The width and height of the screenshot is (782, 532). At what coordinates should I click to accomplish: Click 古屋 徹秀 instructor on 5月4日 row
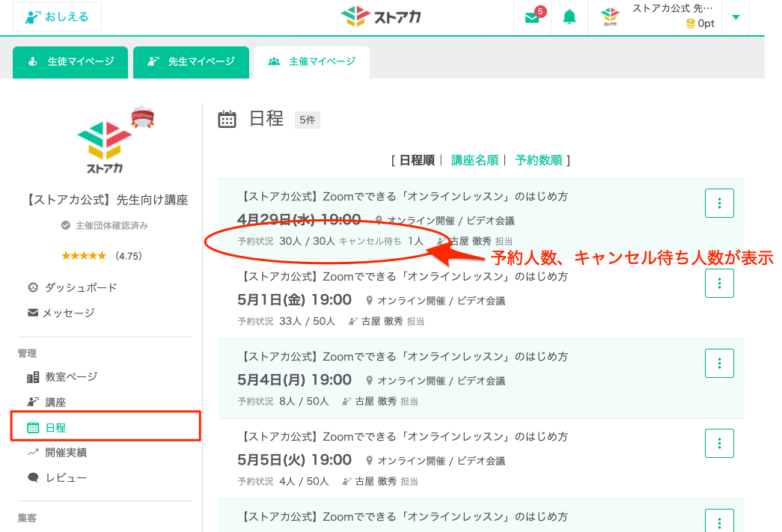[x=376, y=401]
